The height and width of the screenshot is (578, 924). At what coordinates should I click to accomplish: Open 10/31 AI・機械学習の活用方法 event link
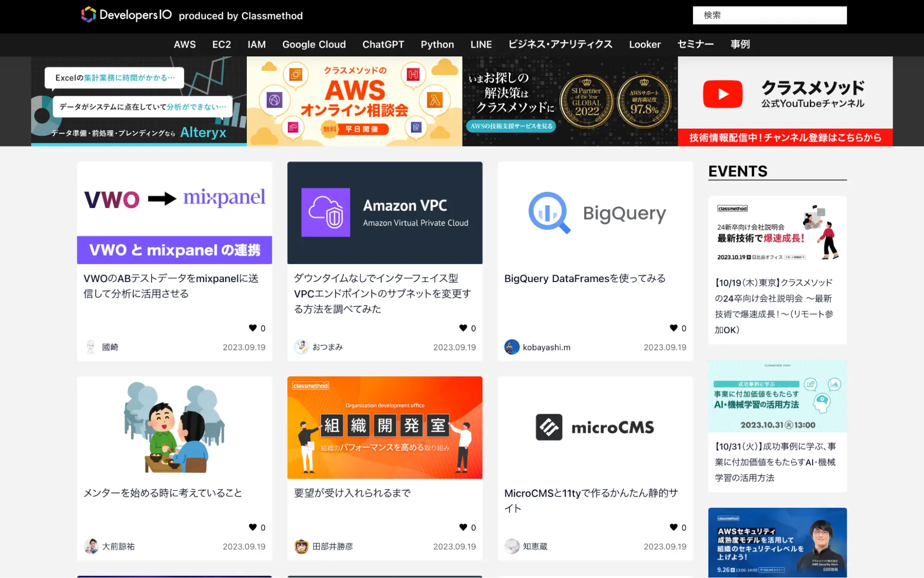(x=775, y=462)
